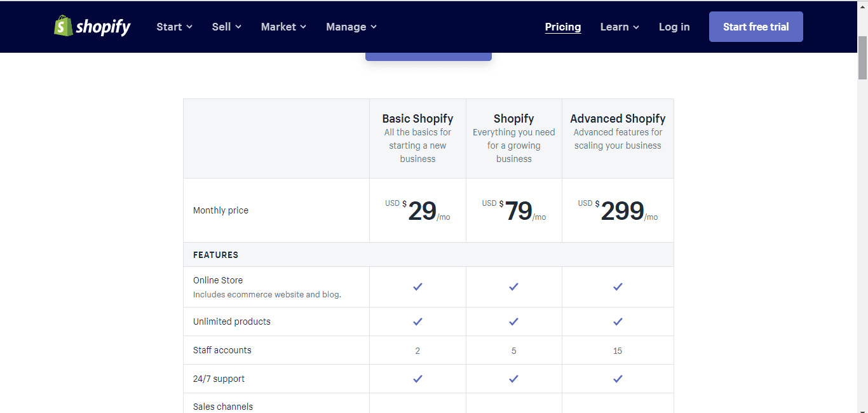
Task: Click the Online Store feature label
Action: tap(218, 280)
